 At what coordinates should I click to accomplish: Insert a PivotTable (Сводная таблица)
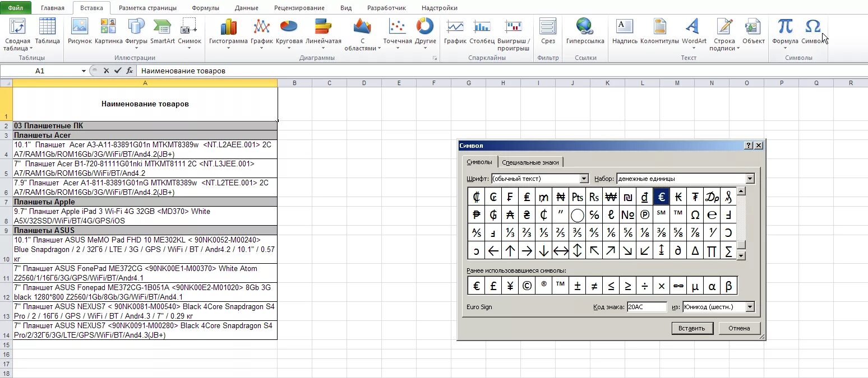pyautogui.click(x=17, y=34)
